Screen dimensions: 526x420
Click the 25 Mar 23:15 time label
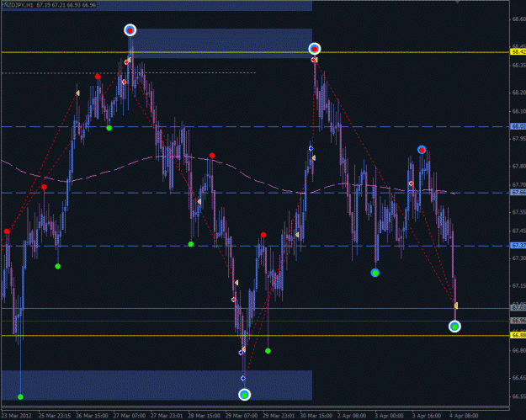pyautogui.click(x=55, y=416)
